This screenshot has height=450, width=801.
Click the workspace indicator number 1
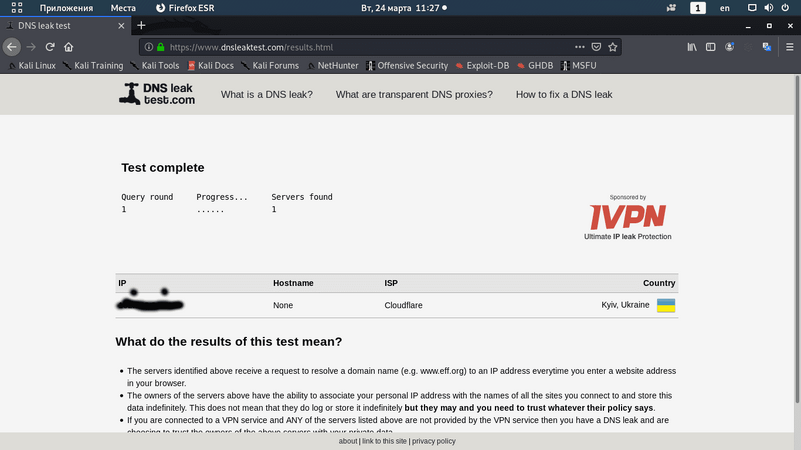[x=698, y=8]
